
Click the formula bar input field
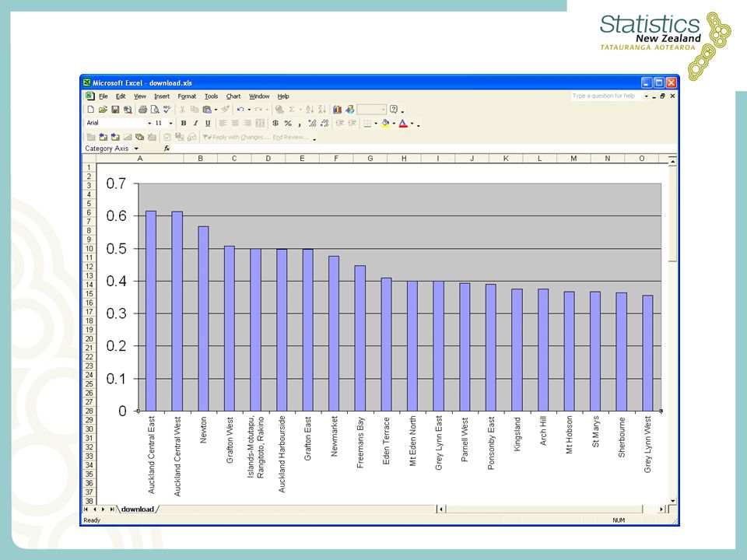tap(424, 149)
